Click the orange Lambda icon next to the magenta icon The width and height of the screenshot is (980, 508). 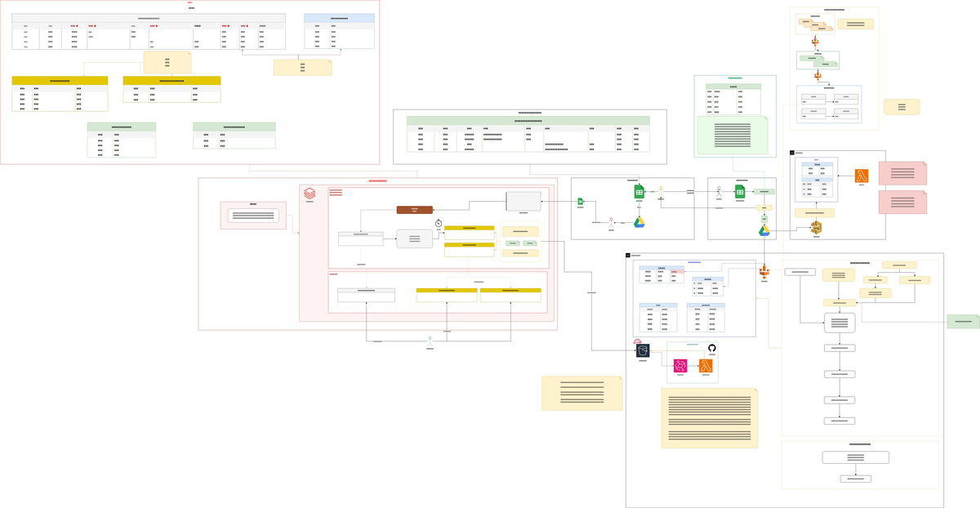click(706, 366)
